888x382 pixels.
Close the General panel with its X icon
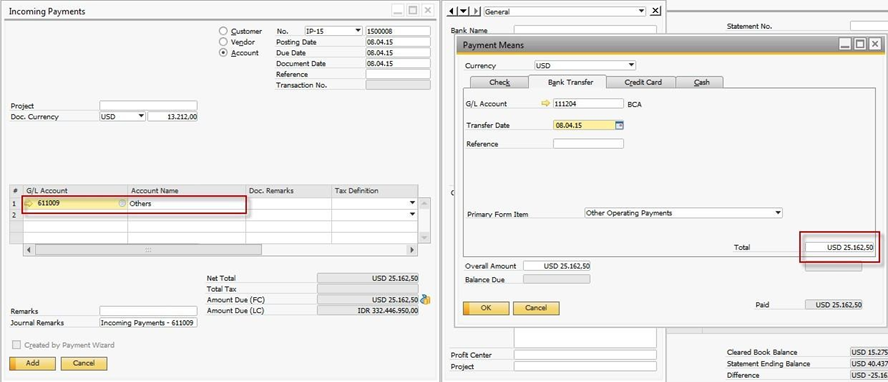click(655, 11)
